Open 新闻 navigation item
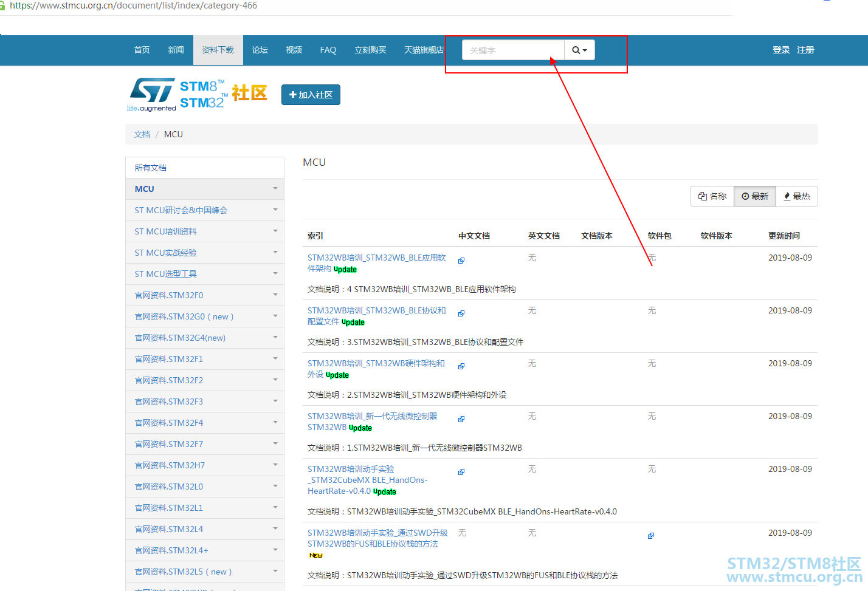This screenshot has width=868, height=591. click(x=176, y=50)
